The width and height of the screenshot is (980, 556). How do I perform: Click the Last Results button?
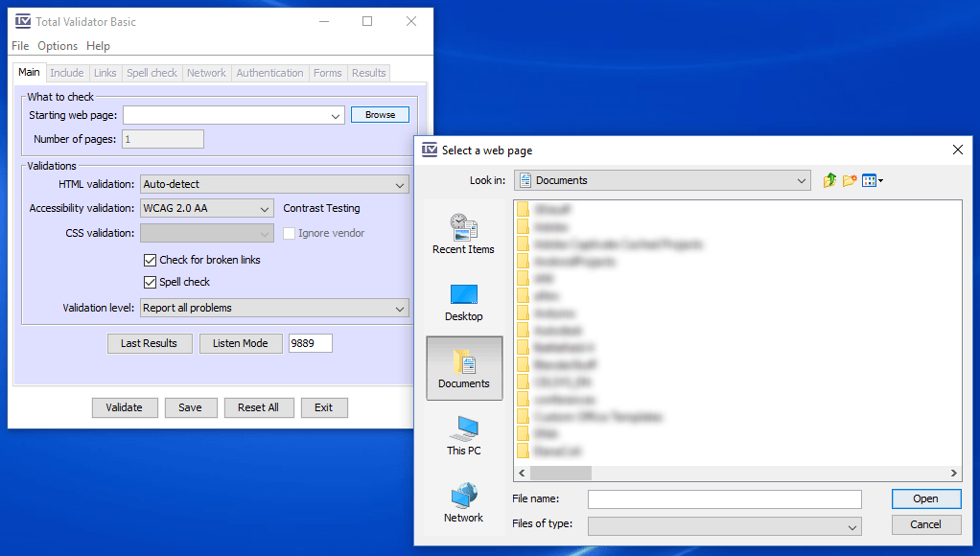pos(150,343)
